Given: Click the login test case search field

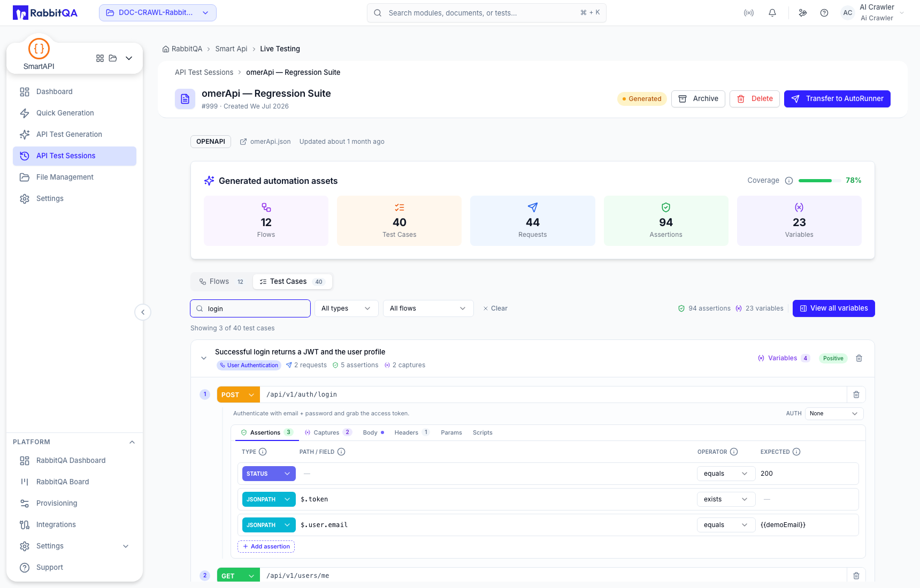Looking at the screenshot, I should [250, 308].
